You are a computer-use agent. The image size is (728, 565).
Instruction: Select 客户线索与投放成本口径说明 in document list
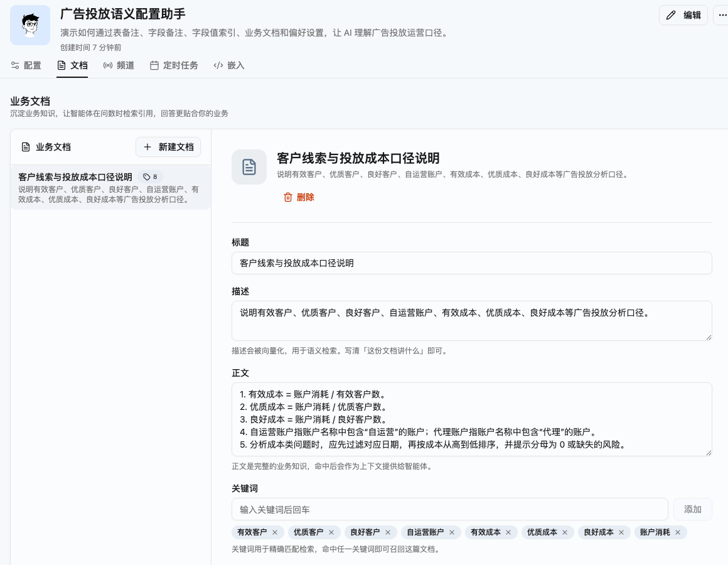click(x=110, y=188)
